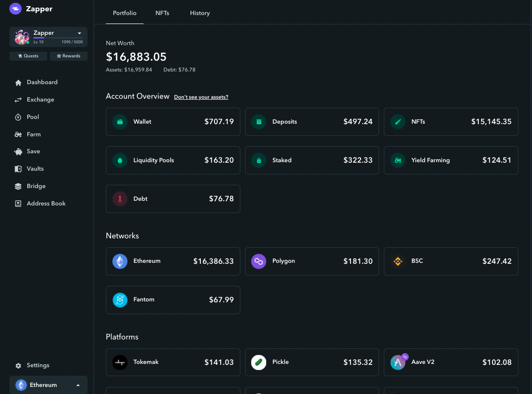Click the Fantom network logo
532x394 pixels.
point(120,300)
